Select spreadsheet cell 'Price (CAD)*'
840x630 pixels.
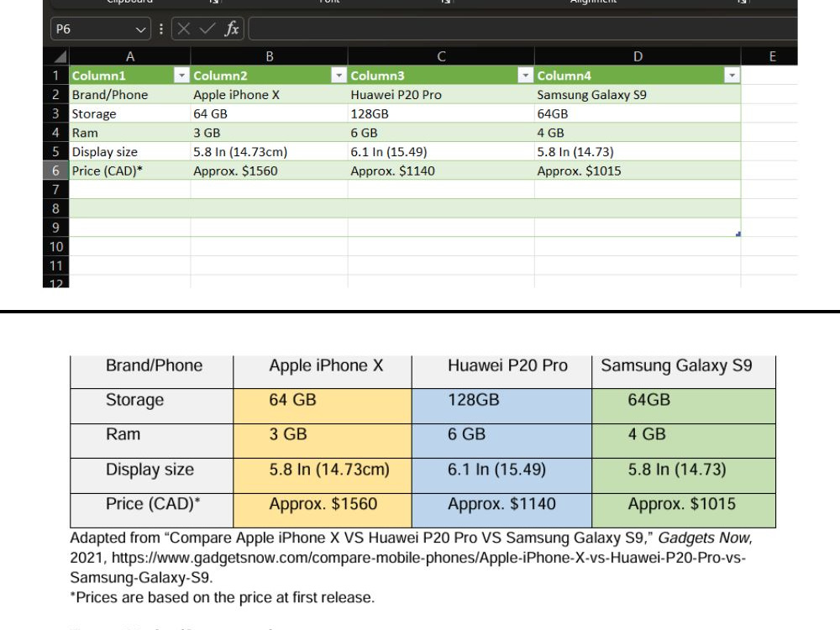point(129,171)
